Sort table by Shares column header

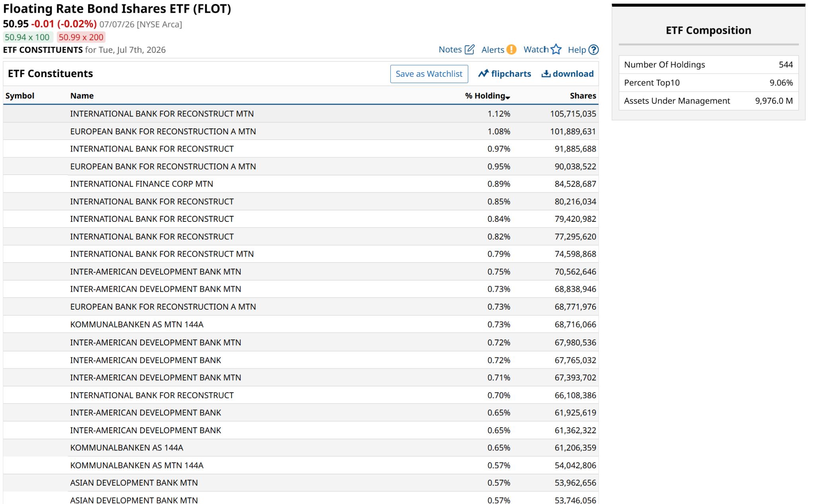[583, 96]
